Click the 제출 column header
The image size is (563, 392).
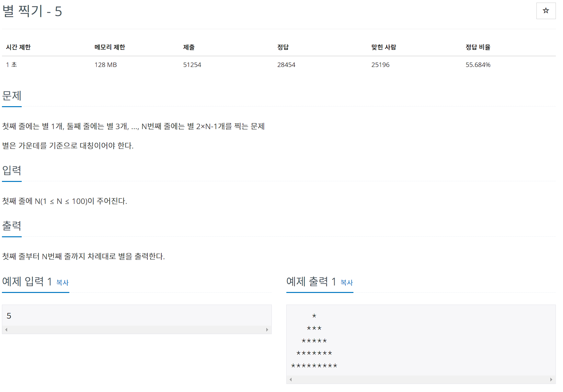click(x=189, y=47)
